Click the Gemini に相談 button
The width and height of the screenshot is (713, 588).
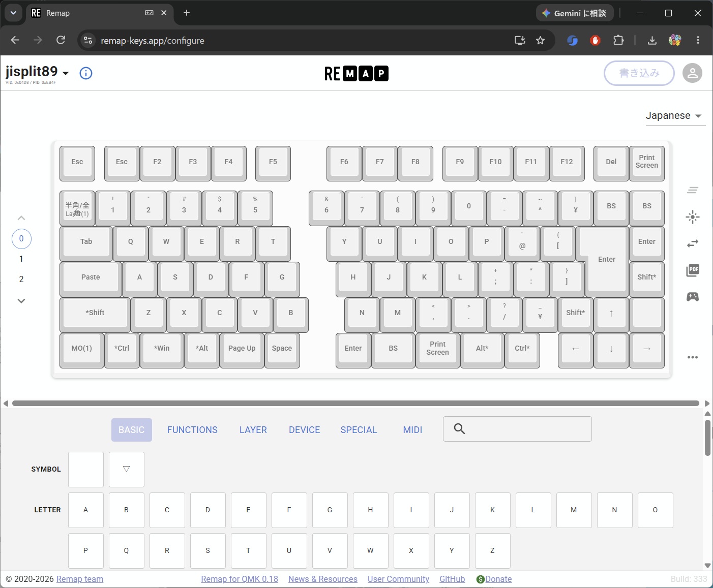[574, 13]
